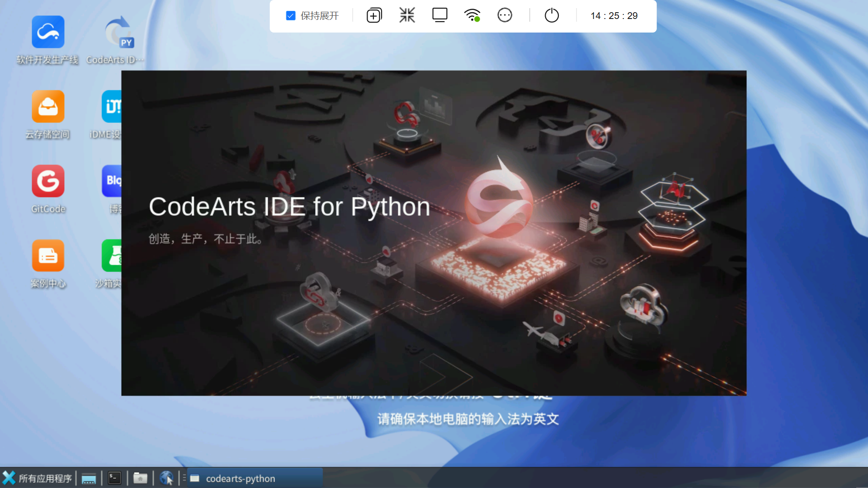Image resolution: width=868 pixels, height=488 pixels.
Task: Launch terminal from the taskbar
Action: pyautogui.click(x=114, y=479)
